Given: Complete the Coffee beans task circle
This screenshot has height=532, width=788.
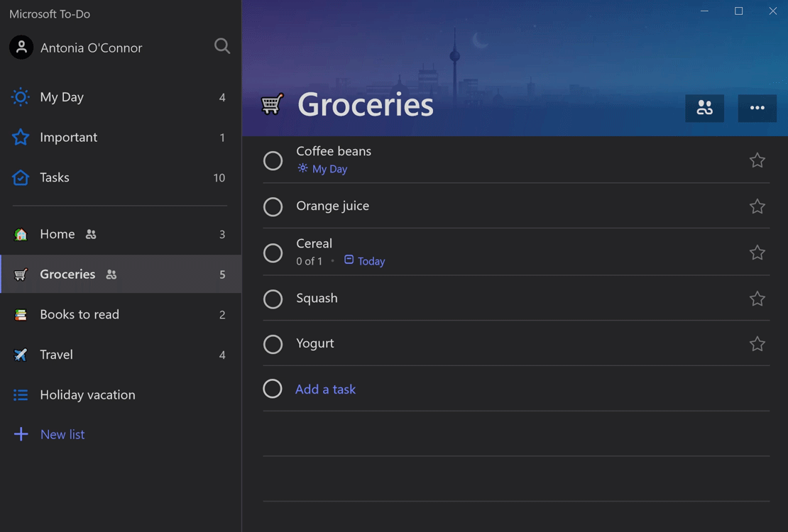Looking at the screenshot, I should 273,161.
